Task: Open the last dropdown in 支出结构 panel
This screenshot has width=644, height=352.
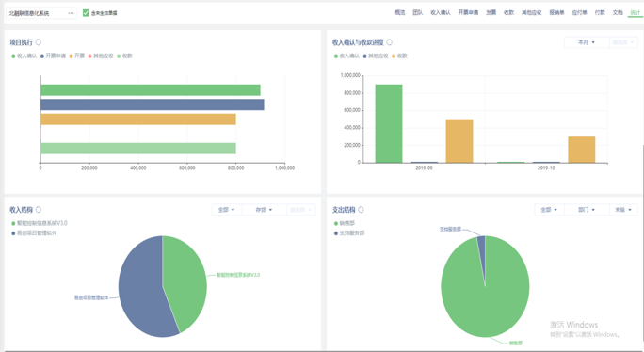Action: (x=623, y=210)
